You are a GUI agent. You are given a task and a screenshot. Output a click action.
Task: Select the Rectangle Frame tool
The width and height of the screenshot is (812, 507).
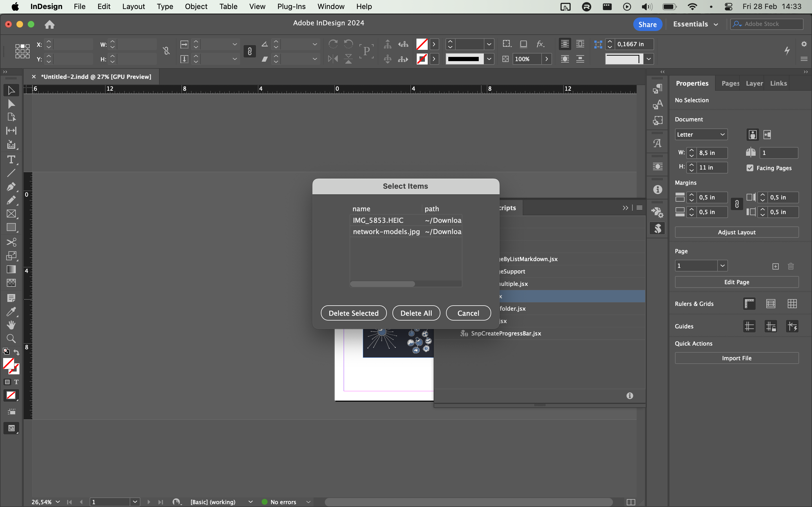pyautogui.click(x=11, y=214)
